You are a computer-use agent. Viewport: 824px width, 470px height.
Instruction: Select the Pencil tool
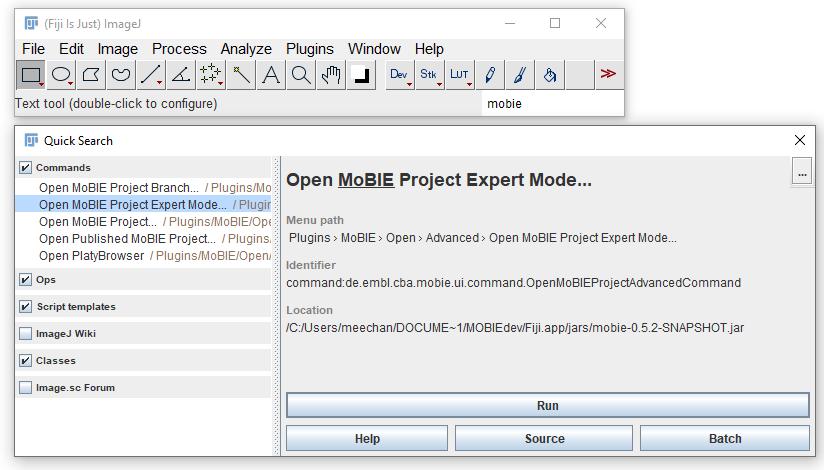click(490, 75)
